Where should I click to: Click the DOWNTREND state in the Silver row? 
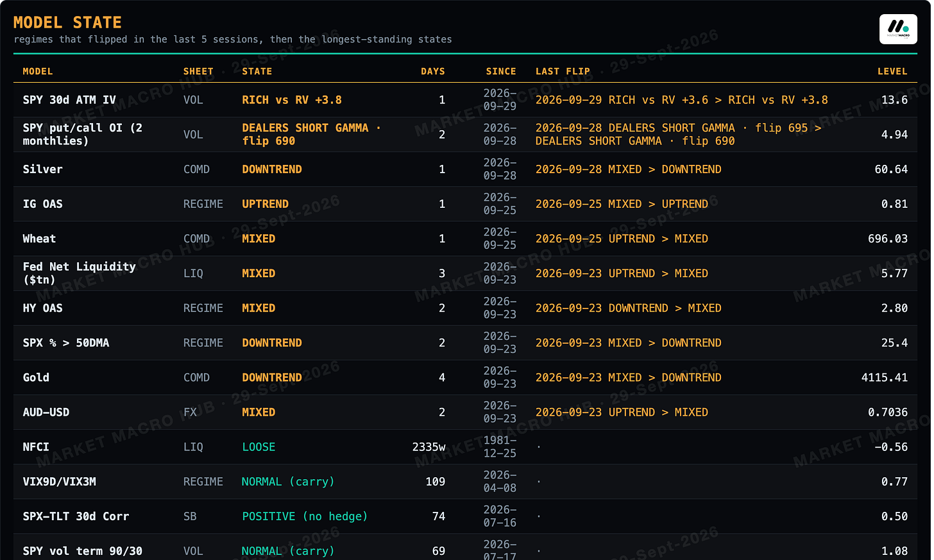pyautogui.click(x=272, y=169)
